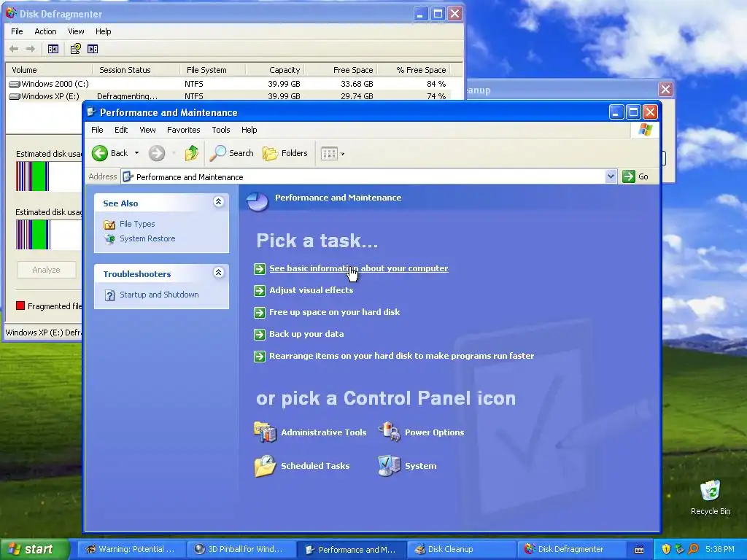Image resolution: width=747 pixels, height=560 pixels.
Task: Open View menu in Disk Defragmenter
Action: coord(76,31)
